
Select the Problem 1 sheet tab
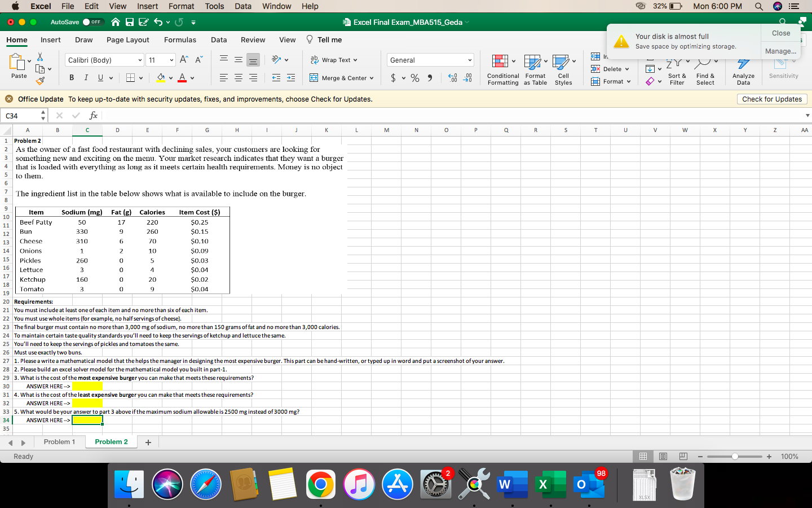tap(60, 442)
